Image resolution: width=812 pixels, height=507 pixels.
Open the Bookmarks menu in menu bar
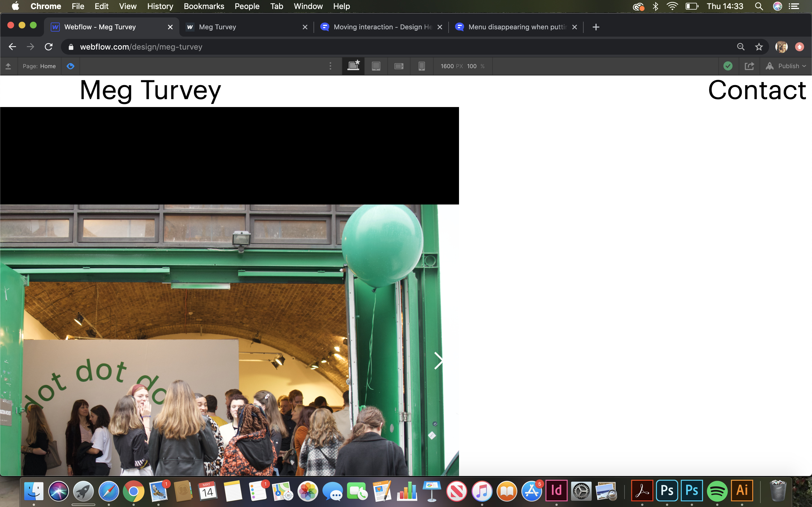tap(204, 6)
